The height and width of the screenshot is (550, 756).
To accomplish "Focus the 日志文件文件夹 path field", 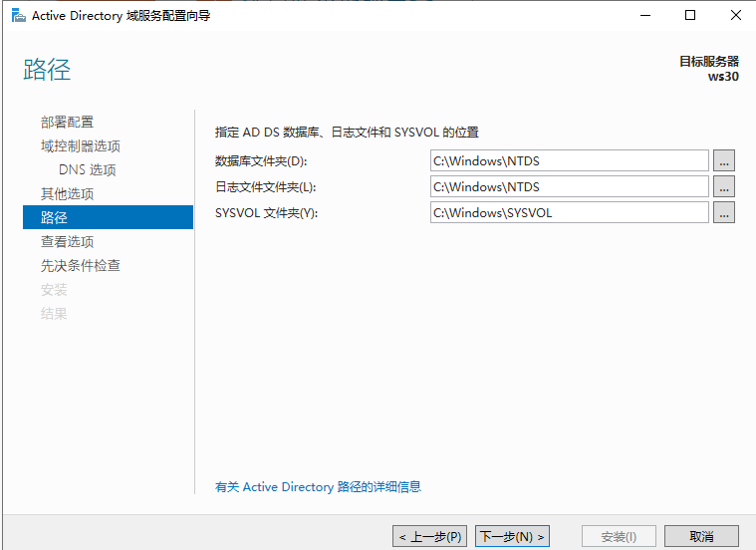I will click(x=569, y=186).
